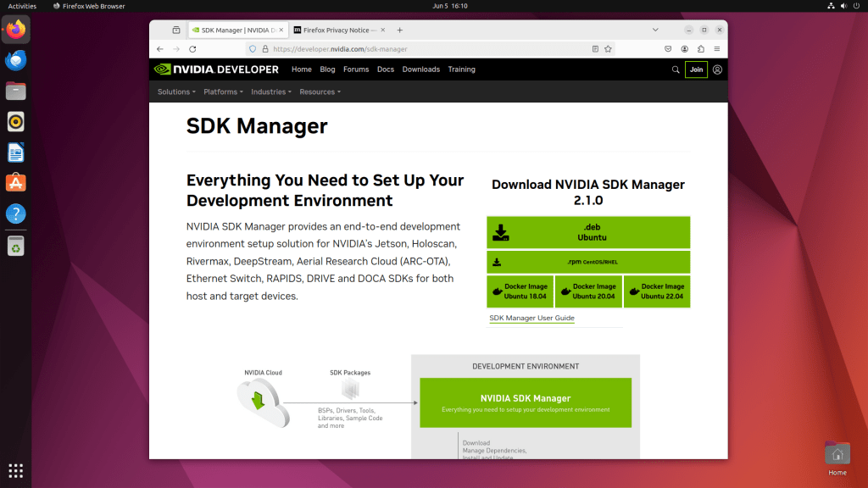Image resolution: width=868 pixels, height=488 pixels.
Task: Bookmark this page with the star icon
Action: 608,49
